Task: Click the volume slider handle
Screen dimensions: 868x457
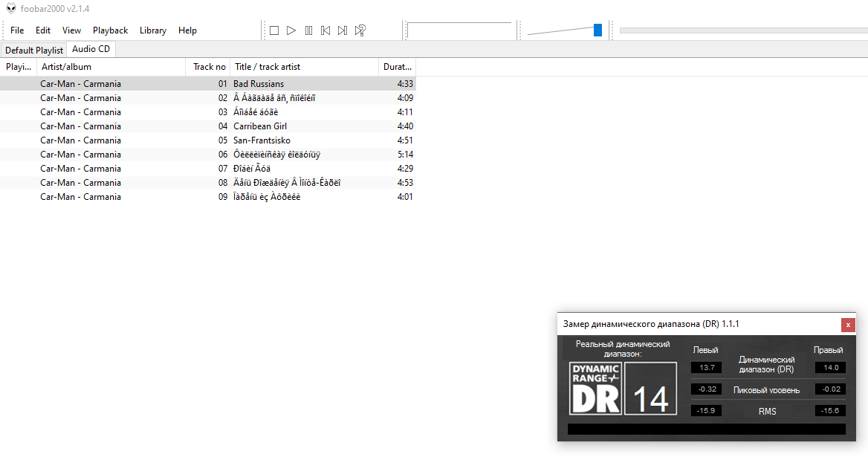Action: pyautogui.click(x=597, y=30)
